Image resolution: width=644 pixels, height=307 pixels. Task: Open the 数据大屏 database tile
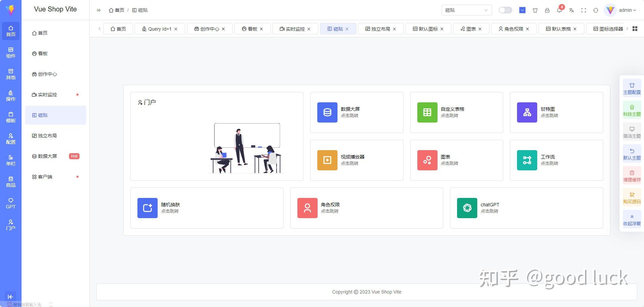(357, 112)
